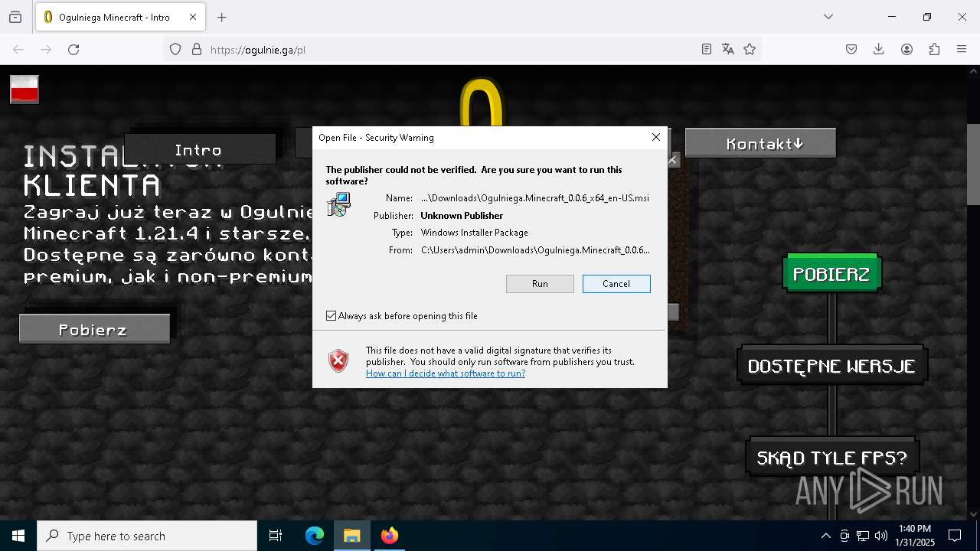Click the Windows Installer Package type text
980x551 pixels.
475,233
